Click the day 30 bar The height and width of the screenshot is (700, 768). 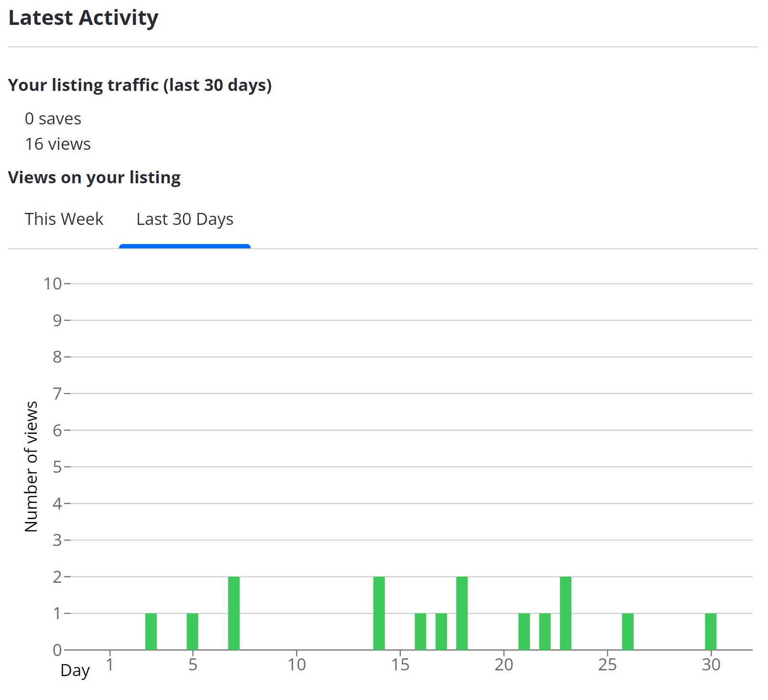(711, 631)
